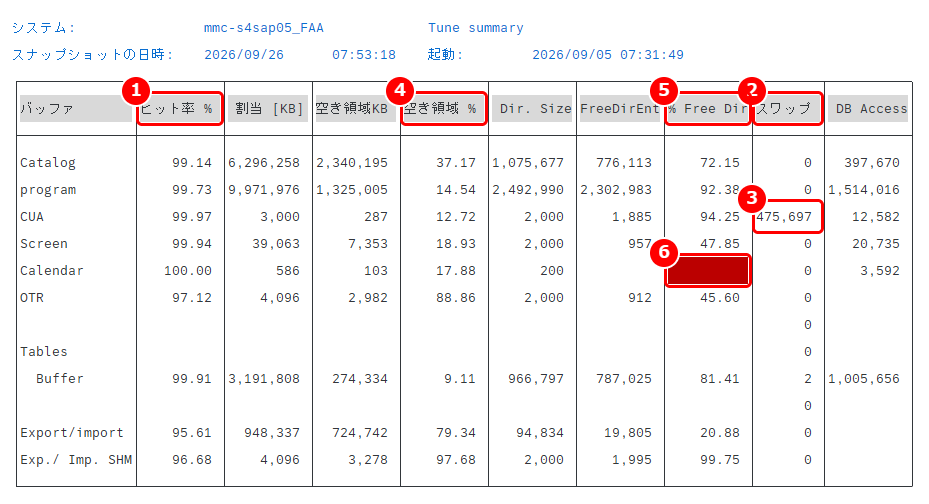Select the snapshot time 07:53:18
Screen dimensions: 929x504
[x=364, y=54]
